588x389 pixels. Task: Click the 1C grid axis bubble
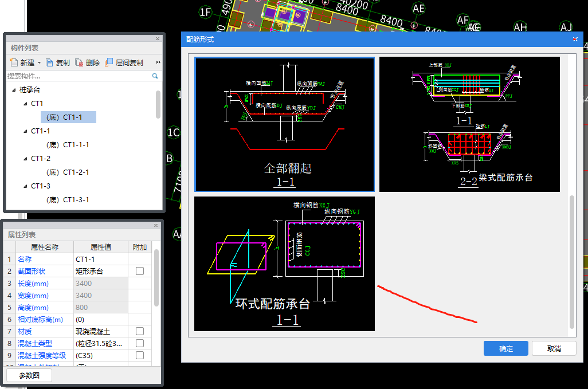click(x=174, y=133)
